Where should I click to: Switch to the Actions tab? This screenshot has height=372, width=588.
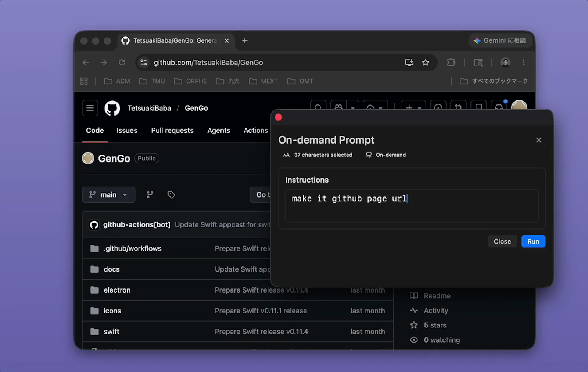tap(256, 131)
